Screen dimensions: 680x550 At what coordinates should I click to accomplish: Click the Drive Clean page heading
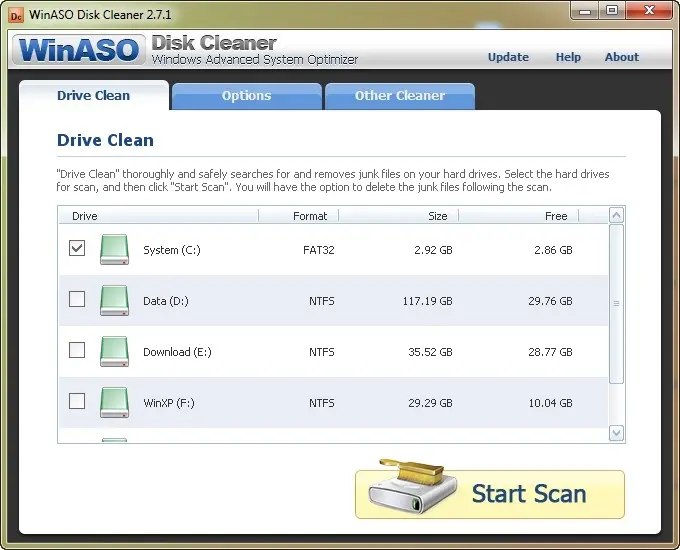[x=105, y=141]
